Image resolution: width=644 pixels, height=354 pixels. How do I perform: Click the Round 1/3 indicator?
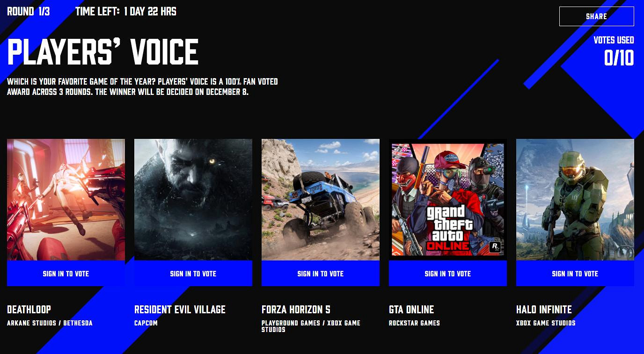click(29, 12)
